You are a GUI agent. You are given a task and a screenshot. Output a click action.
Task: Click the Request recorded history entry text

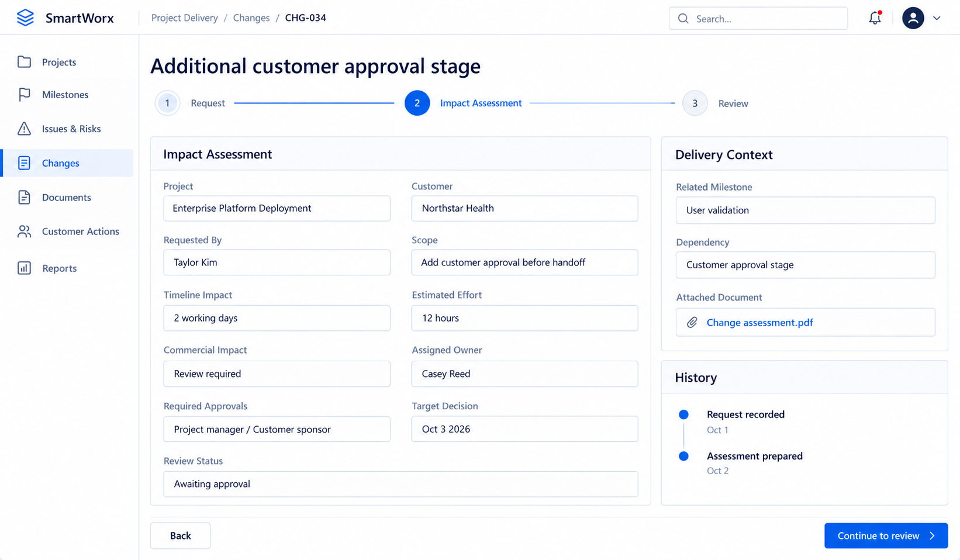tap(745, 414)
